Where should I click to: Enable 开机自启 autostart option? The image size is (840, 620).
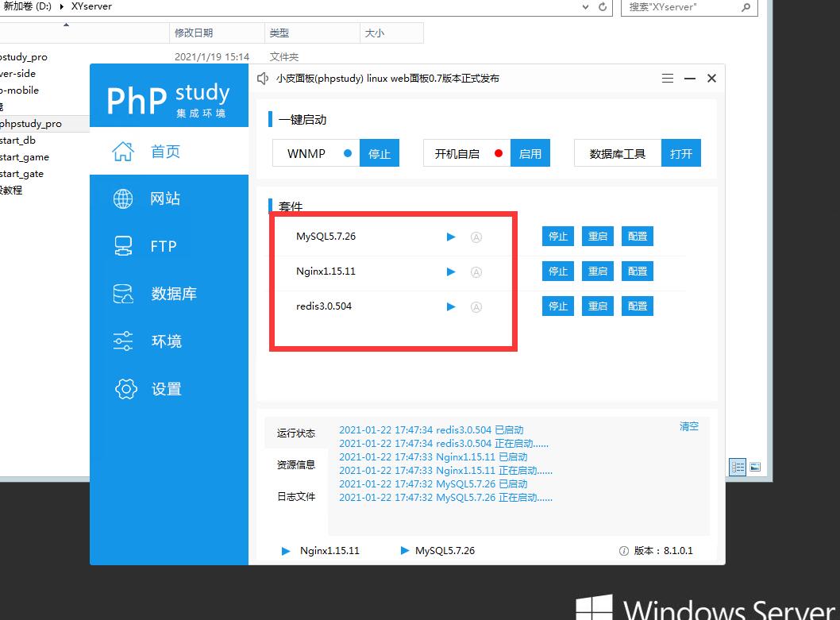coord(530,154)
